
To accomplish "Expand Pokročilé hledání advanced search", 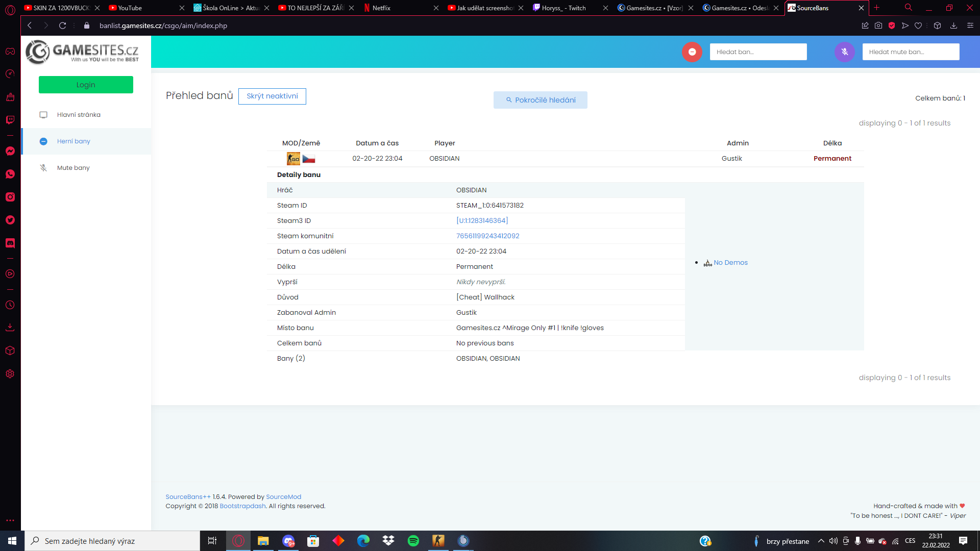I will coord(540,100).
